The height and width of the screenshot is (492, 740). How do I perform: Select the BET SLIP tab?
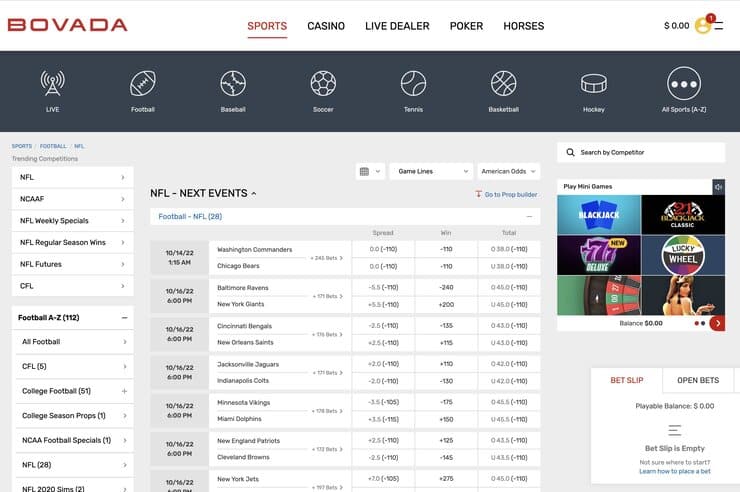coord(627,380)
